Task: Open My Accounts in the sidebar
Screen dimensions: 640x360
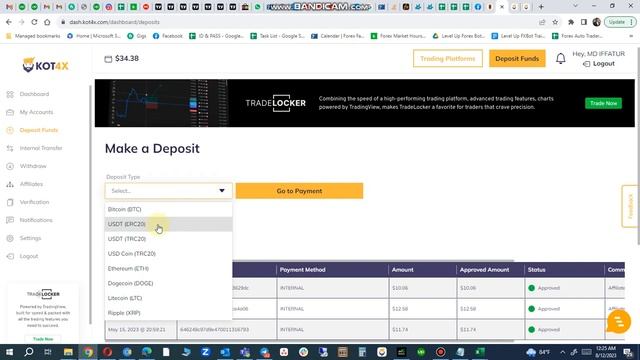Action: click(36, 112)
